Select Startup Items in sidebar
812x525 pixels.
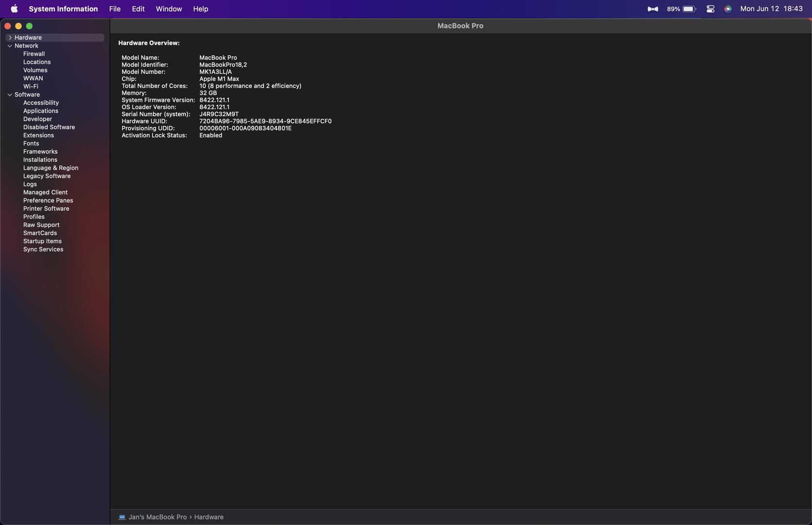point(42,241)
